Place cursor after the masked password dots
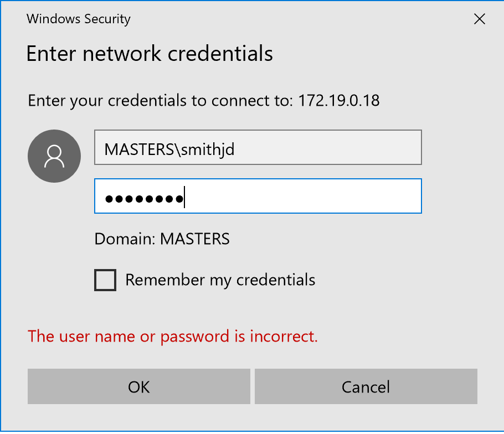 click(184, 197)
